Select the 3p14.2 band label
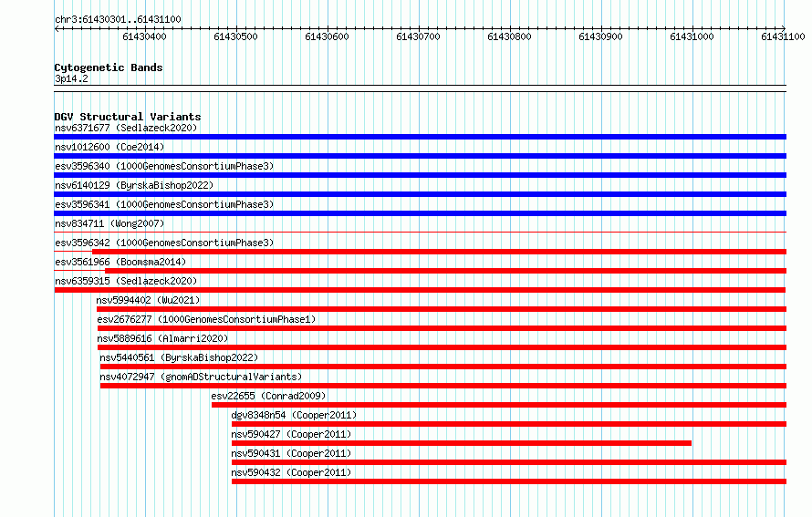The image size is (812, 517). point(71,78)
